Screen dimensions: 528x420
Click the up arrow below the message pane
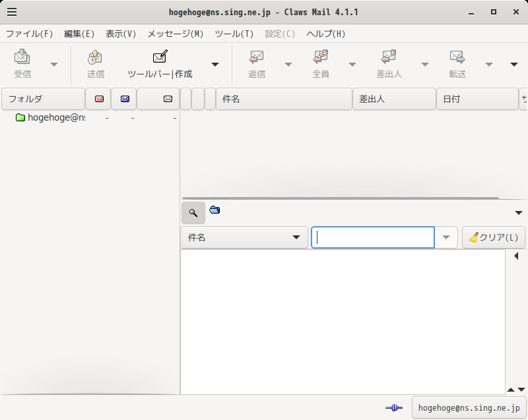pyautogui.click(x=511, y=390)
